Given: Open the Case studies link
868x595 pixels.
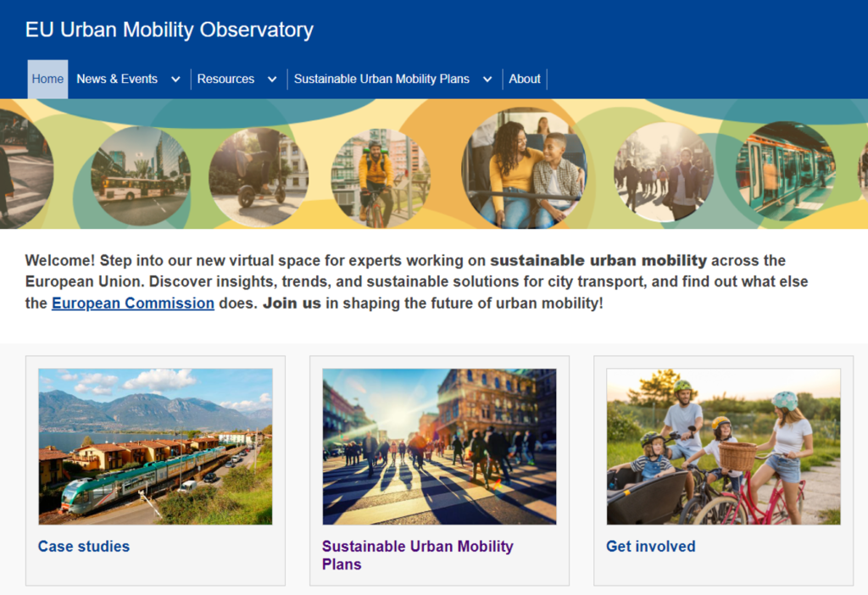Looking at the screenshot, I should (x=84, y=547).
